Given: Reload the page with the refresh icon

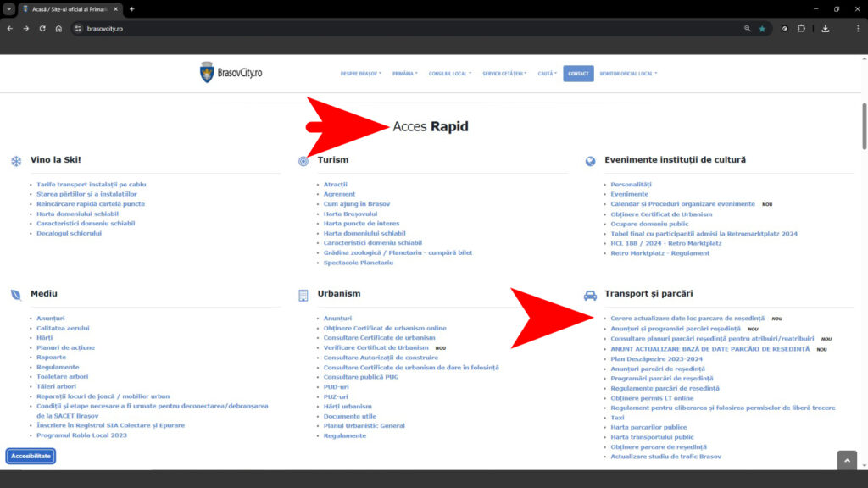Looking at the screenshot, I should click(x=42, y=28).
